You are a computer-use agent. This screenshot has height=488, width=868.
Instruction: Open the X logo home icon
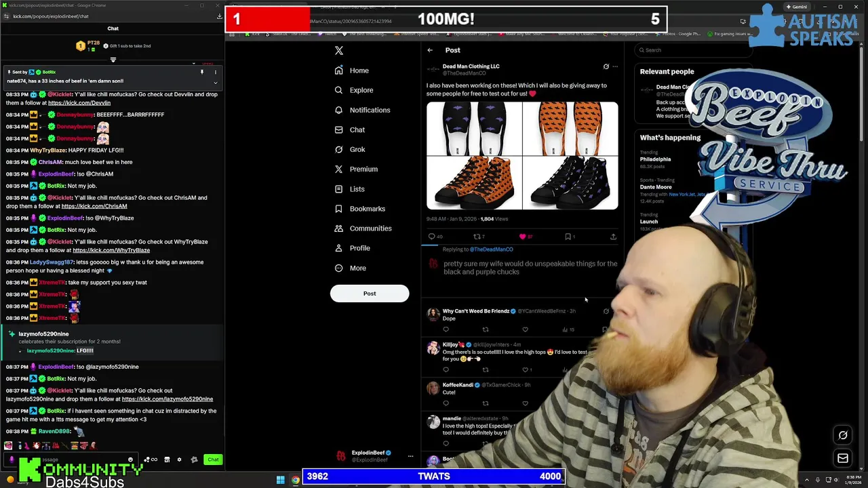point(339,50)
